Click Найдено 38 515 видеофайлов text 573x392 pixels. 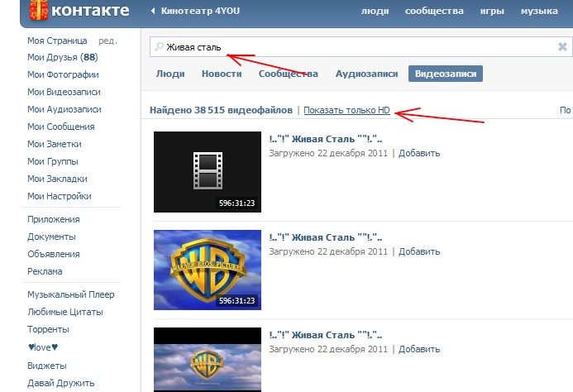(x=221, y=110)
